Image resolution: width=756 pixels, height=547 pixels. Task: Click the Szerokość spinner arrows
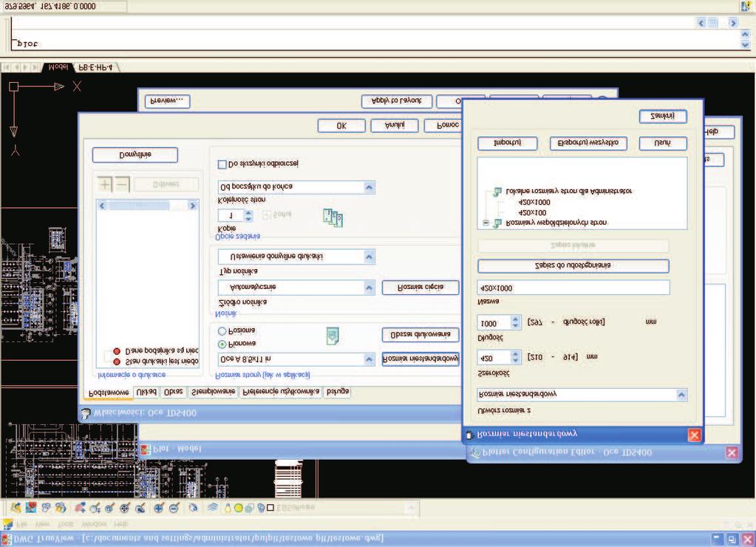click(515, 358)
